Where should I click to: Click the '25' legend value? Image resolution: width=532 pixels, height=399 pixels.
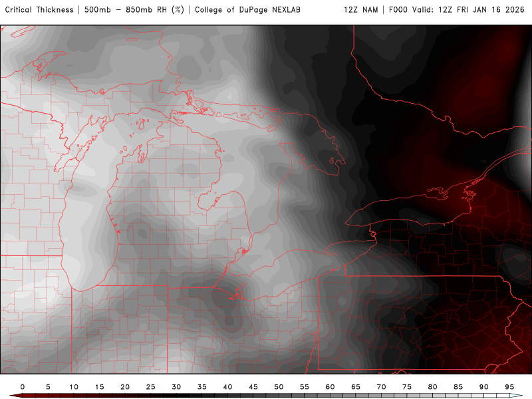tap(151, 387)
